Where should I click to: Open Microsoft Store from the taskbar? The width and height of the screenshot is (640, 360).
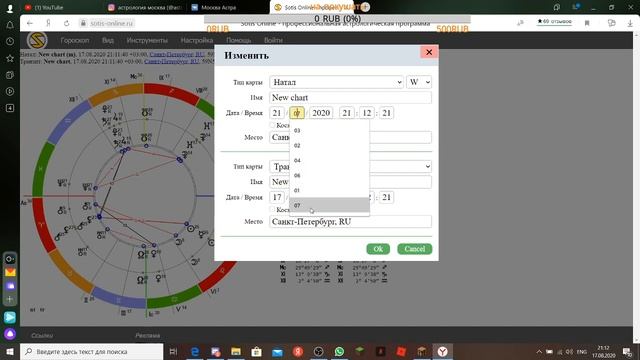click(256, 351)
